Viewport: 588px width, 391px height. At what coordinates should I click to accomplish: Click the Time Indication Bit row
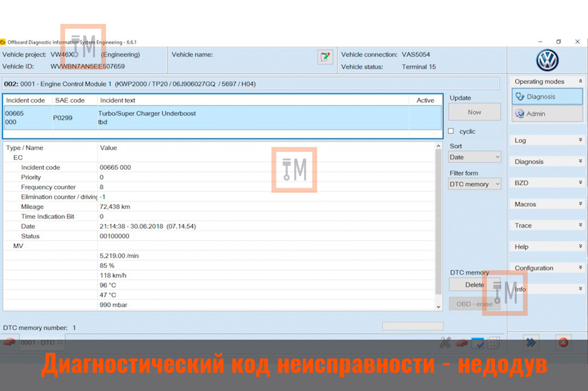click(x=219, y=216)
